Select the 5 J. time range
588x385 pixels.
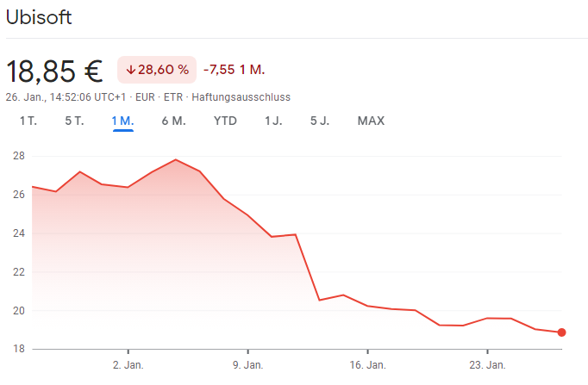[320, 121]
